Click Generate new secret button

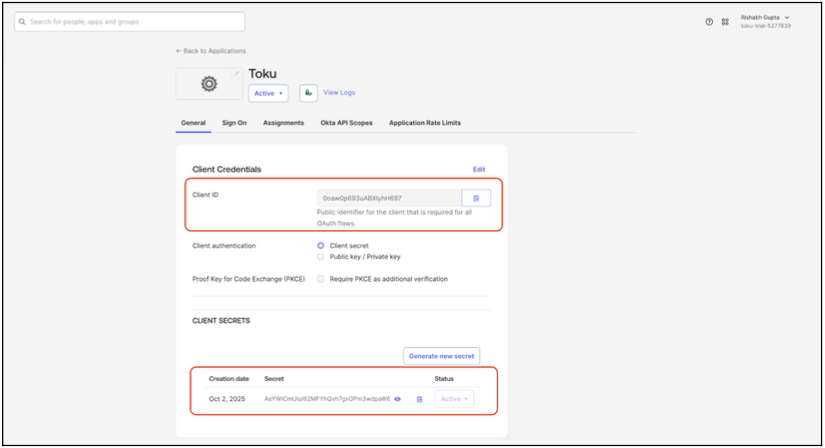pos(441,356)
